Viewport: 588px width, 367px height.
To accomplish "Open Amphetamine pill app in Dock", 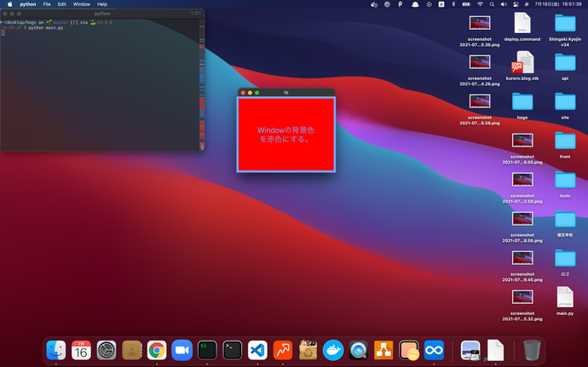I will [409, 350].
